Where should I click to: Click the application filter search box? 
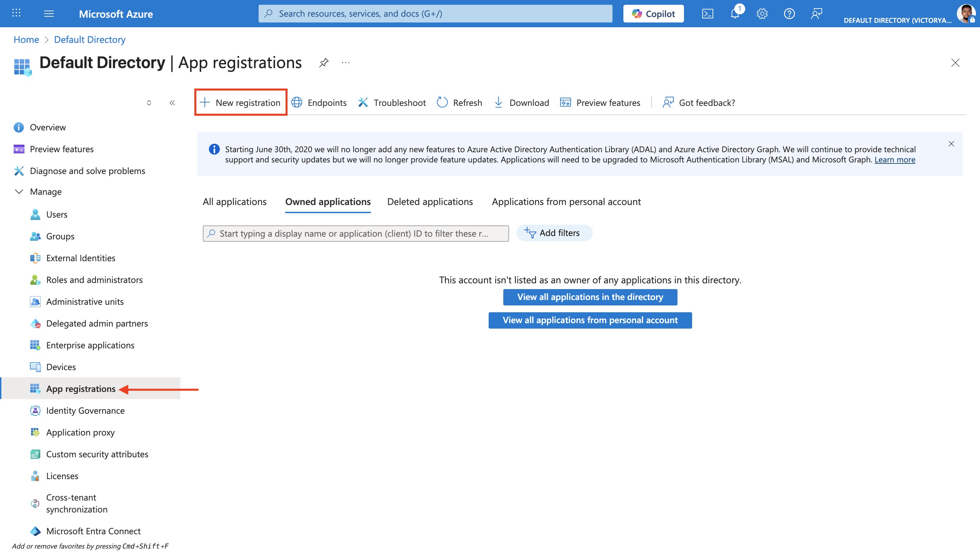356,233
